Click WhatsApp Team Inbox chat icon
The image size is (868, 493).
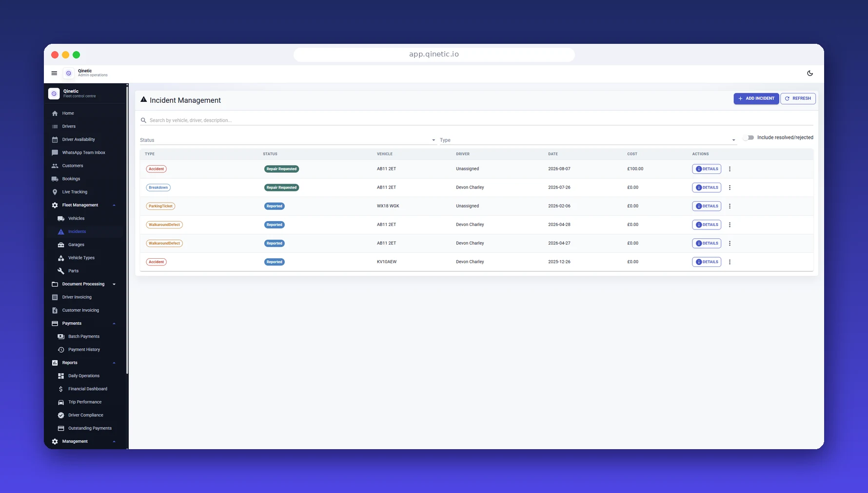click(55, 152)
